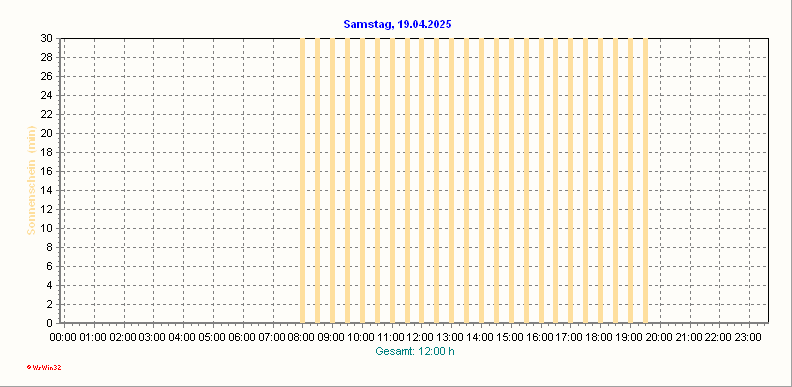The image size is (792, 387).
Task: Select the sunshine bar at 13:30
Action: (467, 180)
